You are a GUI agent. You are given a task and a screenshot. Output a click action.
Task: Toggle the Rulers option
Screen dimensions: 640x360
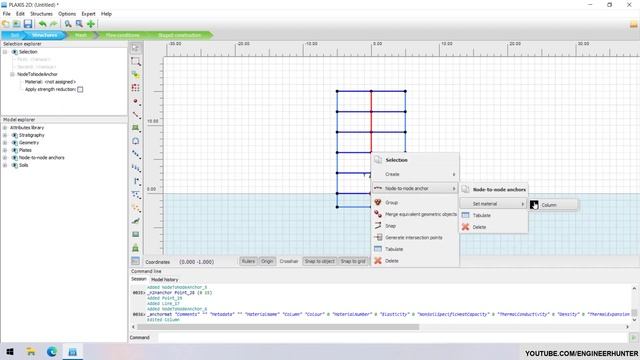248,261
